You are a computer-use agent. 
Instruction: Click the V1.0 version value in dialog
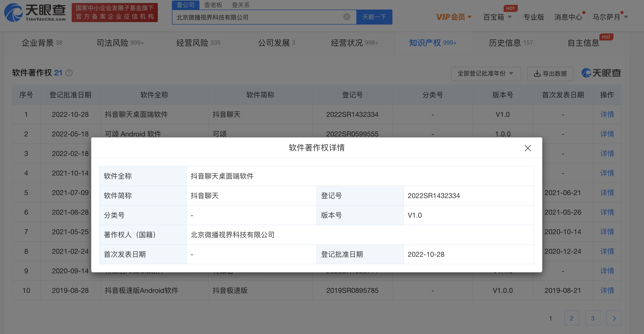[x=415, y=215]
